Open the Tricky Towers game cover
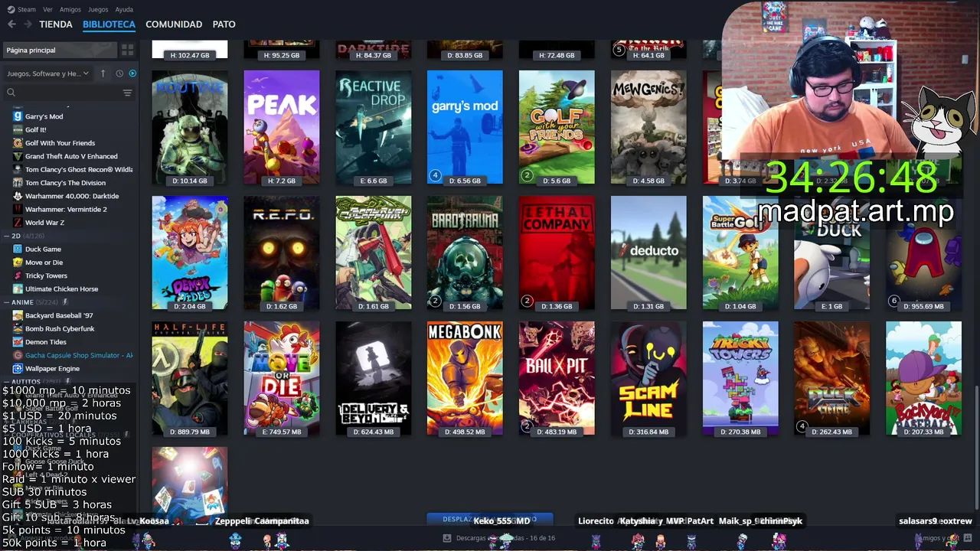Image resolution: width=980 pixels, height=551 pixels. [740, 378]
